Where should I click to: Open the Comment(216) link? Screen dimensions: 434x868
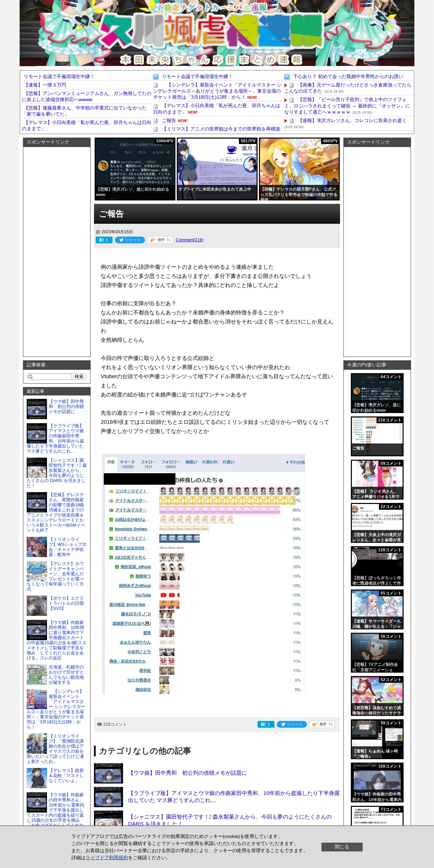point(189,240)
